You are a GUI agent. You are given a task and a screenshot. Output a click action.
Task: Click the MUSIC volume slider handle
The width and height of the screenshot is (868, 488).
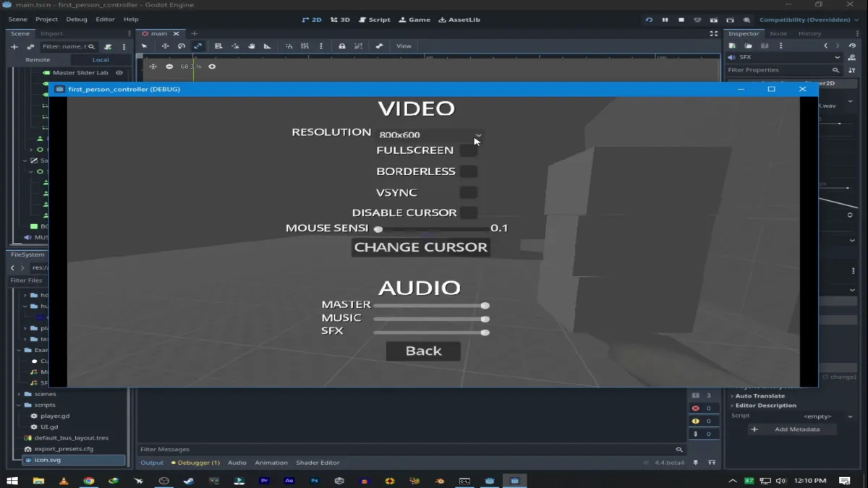[485, 319]
